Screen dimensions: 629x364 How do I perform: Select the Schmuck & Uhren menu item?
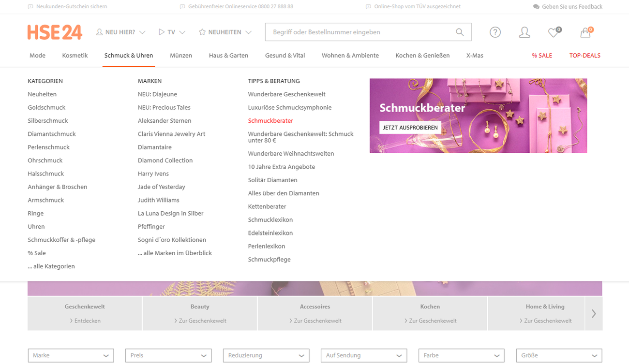(x=129, y=56)
